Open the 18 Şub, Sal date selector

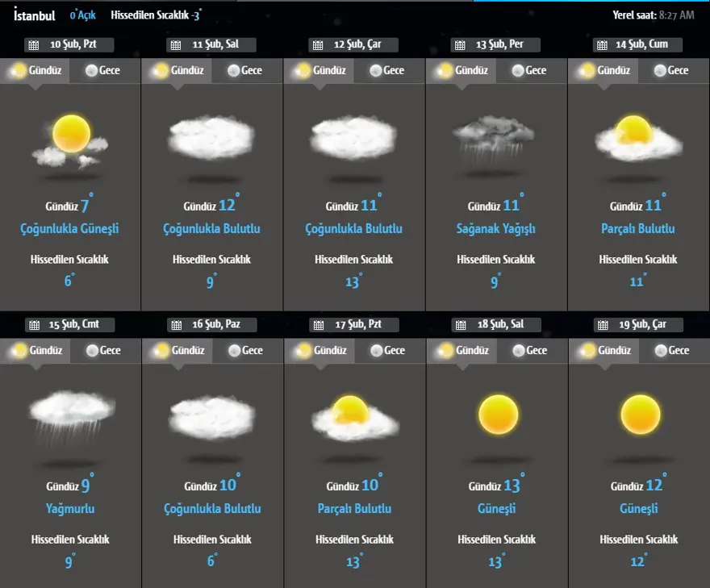coord(495,325)
